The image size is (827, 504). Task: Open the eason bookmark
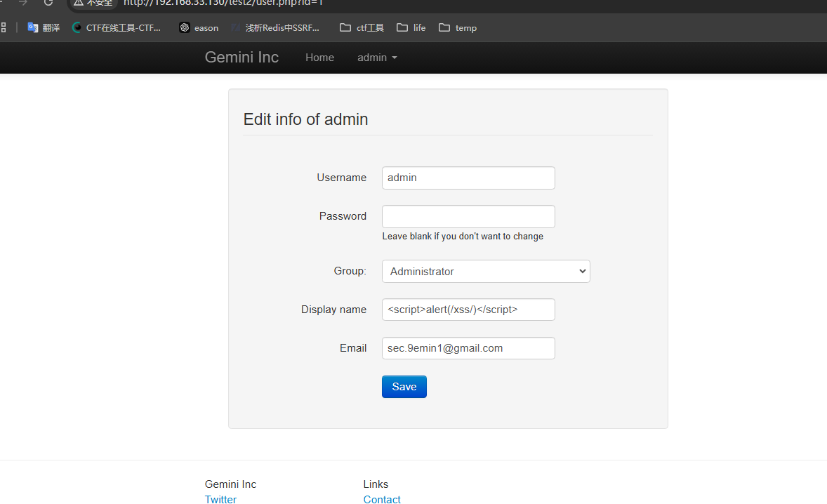(199, 28)
